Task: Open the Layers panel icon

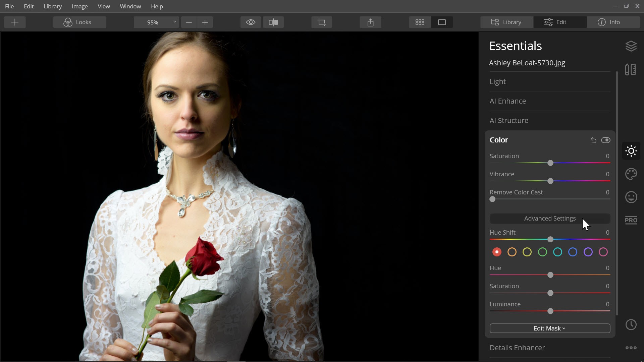Action: (x=631, y=46)
